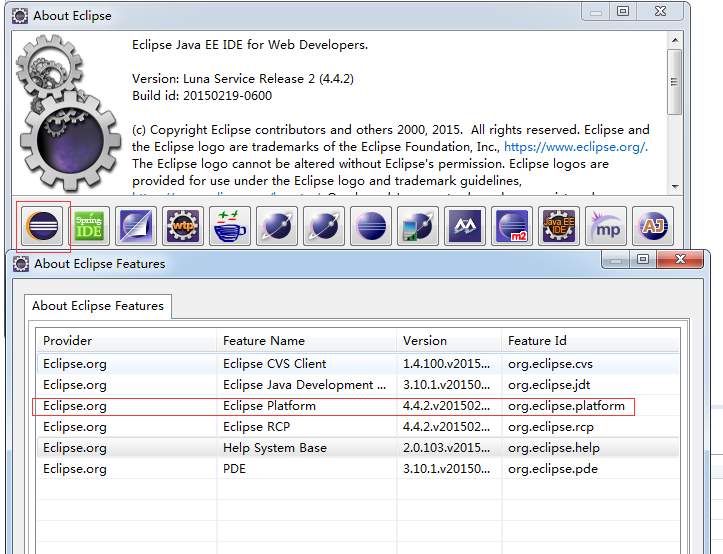Maximize the About Eclipse window

622,12
